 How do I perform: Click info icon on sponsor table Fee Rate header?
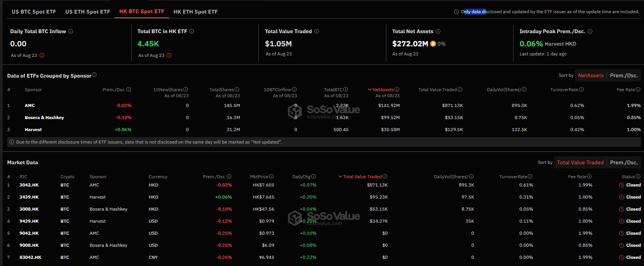pos(638,89)
